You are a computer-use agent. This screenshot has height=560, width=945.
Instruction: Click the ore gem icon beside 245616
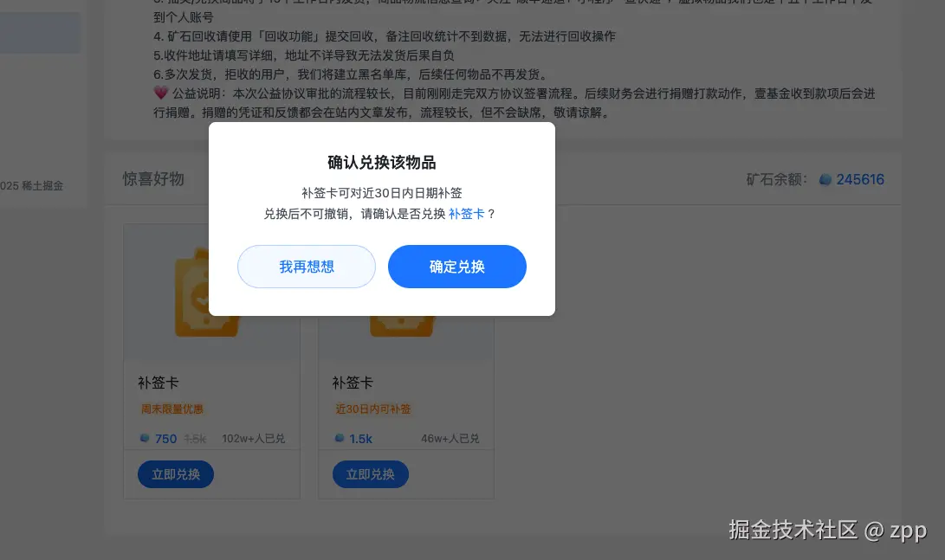(x=825, y=179)
